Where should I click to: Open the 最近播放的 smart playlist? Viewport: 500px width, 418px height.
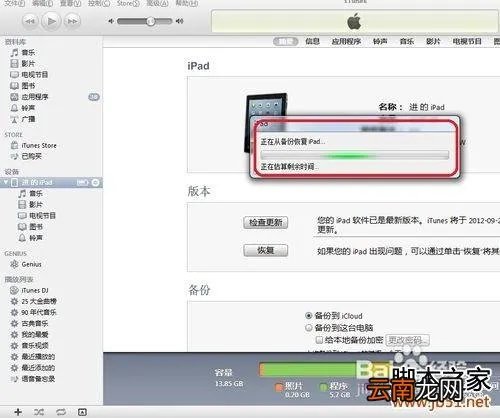tap(33, 356)
